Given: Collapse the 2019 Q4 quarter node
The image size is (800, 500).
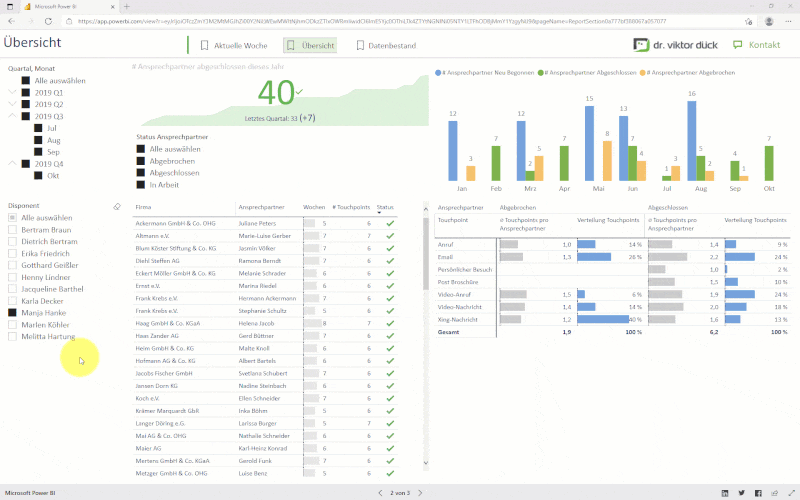Looking at the screenshot, I should coord(12,163).
